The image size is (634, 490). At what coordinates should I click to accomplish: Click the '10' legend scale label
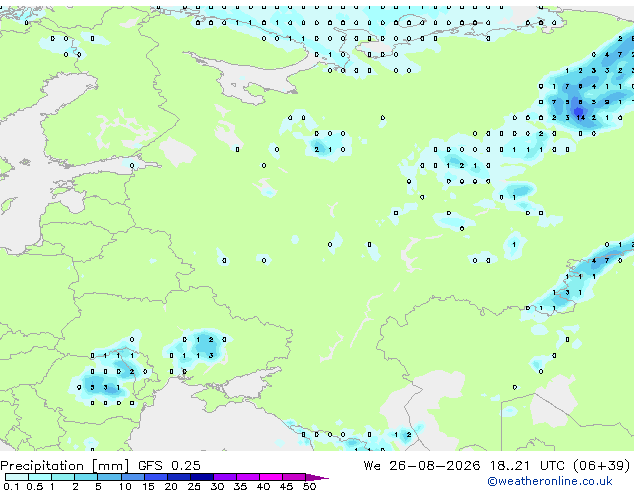125,486
